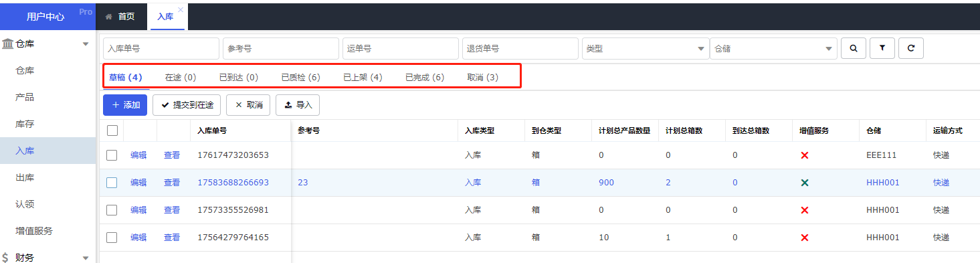Click warehouse cell EEE111
980x263 pixels.
click(881, 155)
